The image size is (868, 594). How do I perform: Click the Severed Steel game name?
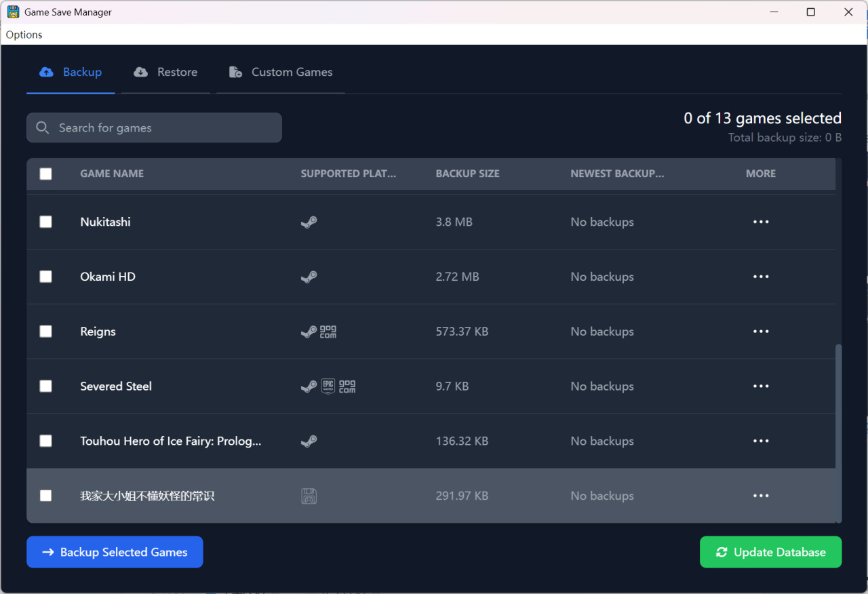(x=116, y=387)
